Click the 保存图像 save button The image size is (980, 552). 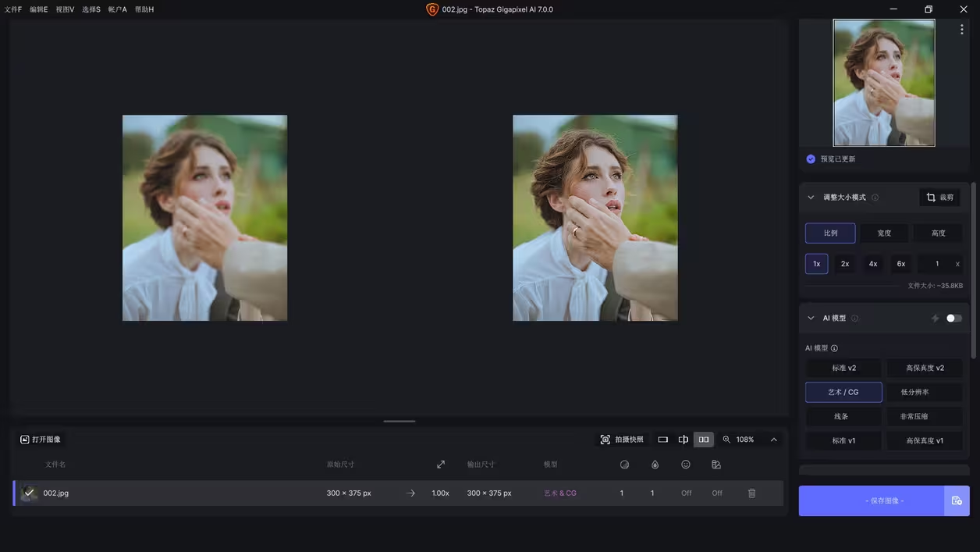[x=871, y=500]
